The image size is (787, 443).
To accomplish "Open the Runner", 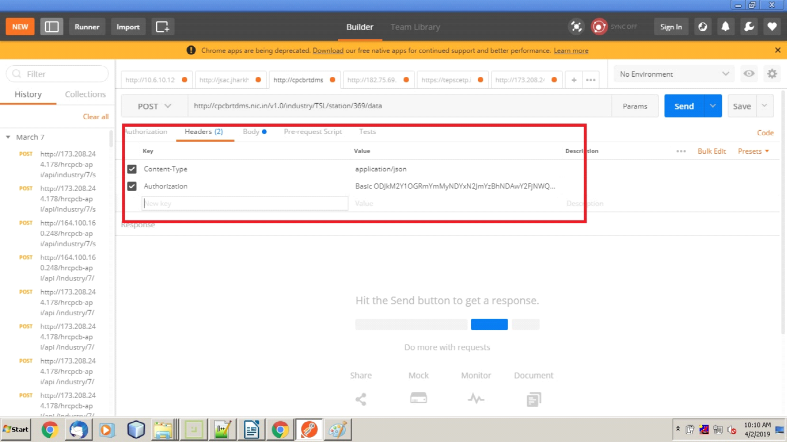I will (87, 27).
